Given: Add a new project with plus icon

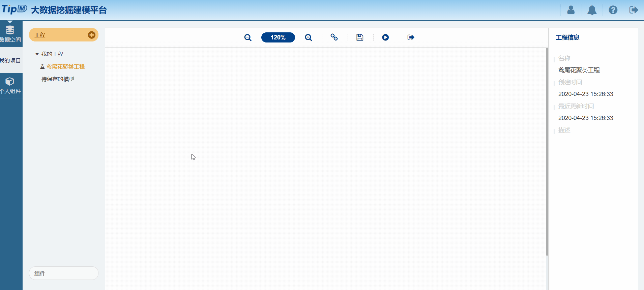Looking at the screenshot, I should [91, 35].
